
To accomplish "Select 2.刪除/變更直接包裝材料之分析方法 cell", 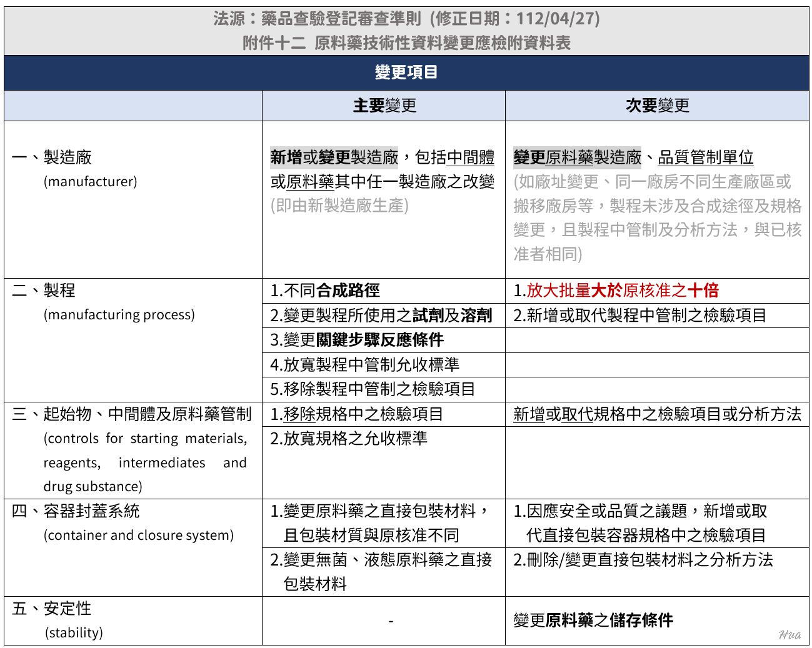I will point(643,560).
